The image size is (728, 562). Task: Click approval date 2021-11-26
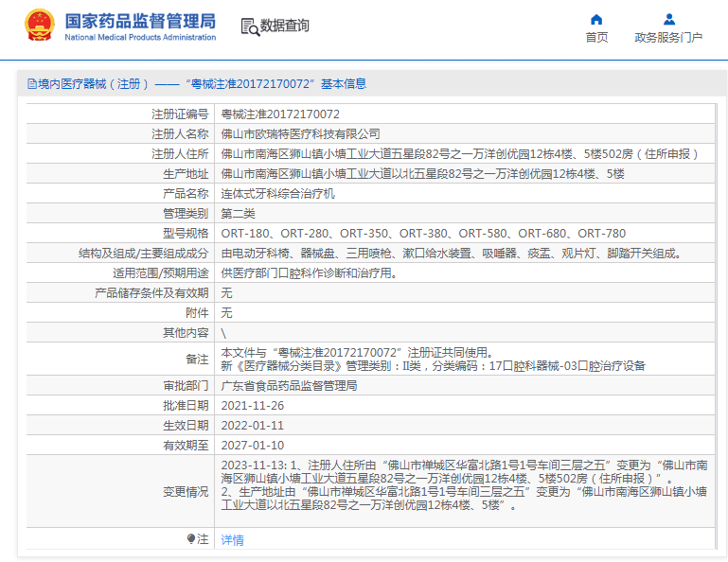253,406
